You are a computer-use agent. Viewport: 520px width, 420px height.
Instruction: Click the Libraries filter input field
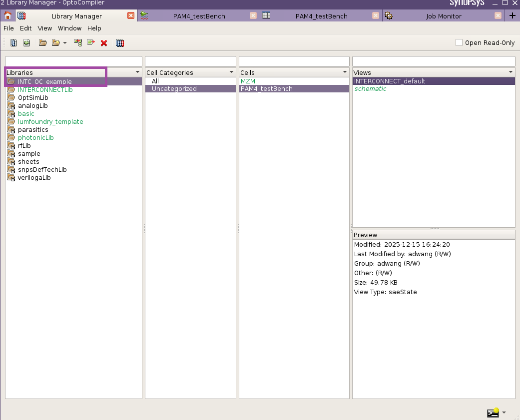click(73, 61)
